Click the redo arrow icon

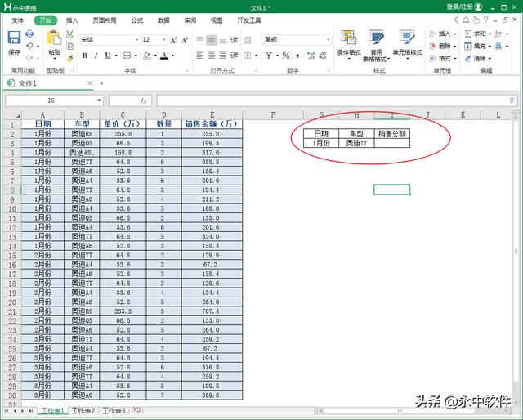(29, 58)
